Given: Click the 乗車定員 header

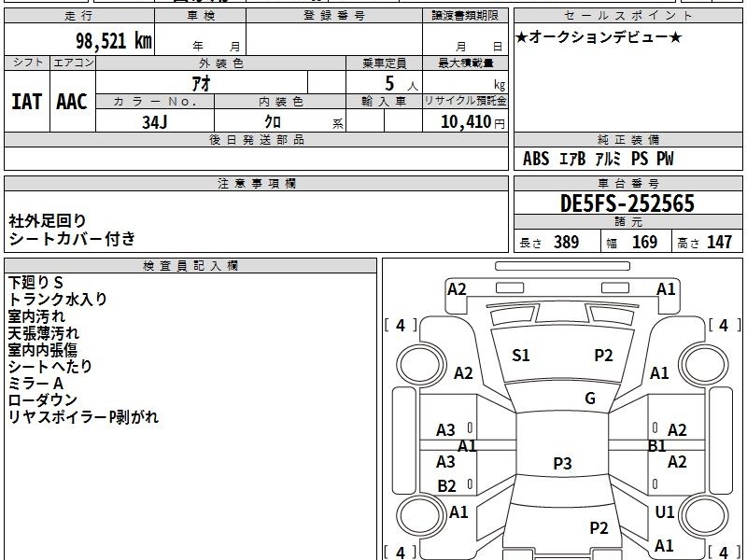Looking at the screenshot, I should (x=385, y=63).
